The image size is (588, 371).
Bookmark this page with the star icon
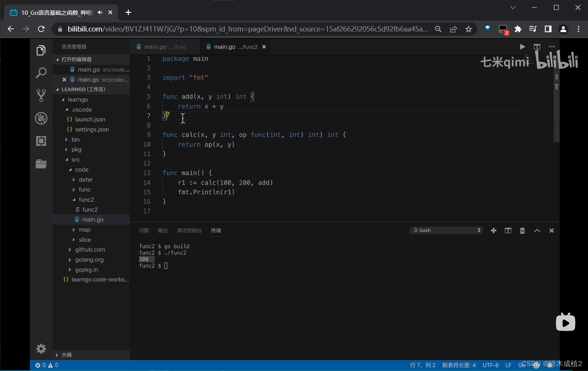469,29
